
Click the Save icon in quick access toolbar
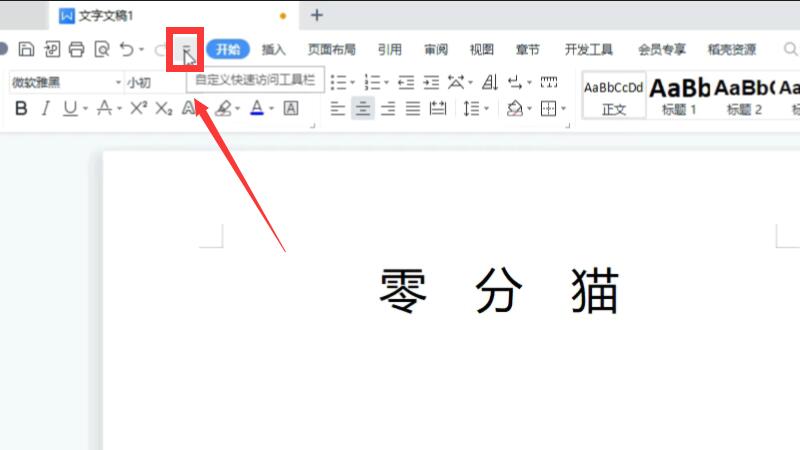[27, 49]
